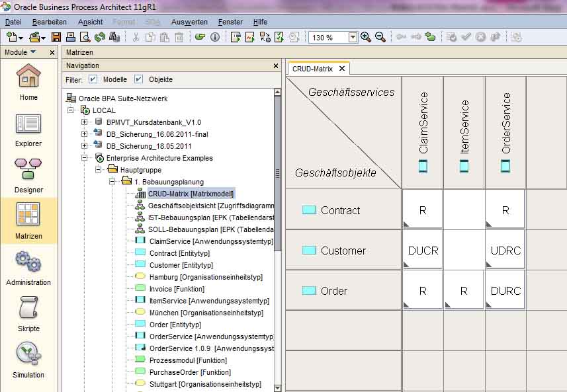567x392 pixels.
Task: Open dropdown arrow beside New icon
Action: tap(21, 38)
